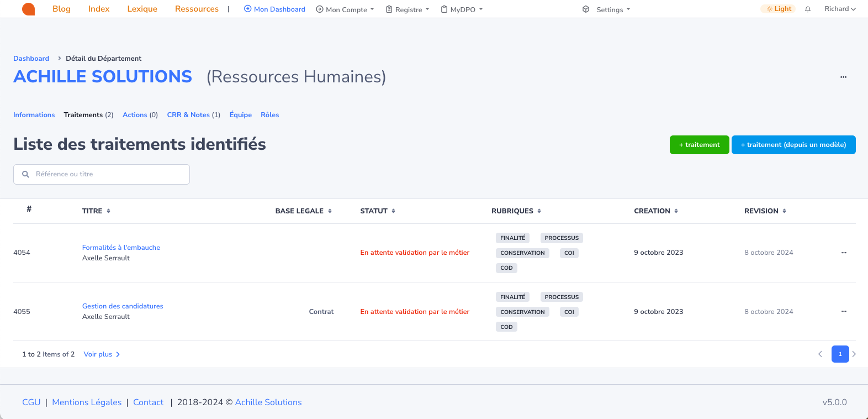
Task: Click the green + traitement button
Action: pos(699,145)
